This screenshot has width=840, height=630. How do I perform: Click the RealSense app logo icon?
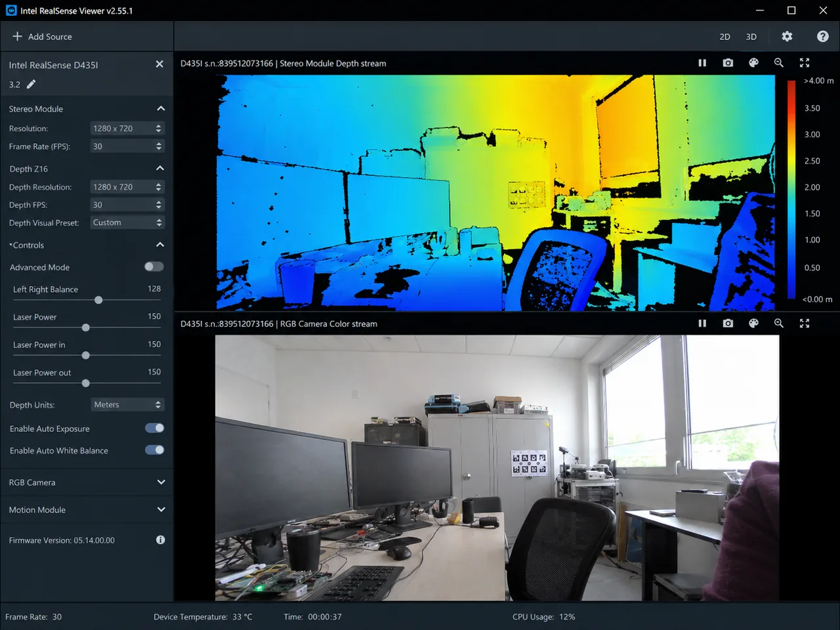(x=11, y=10)
